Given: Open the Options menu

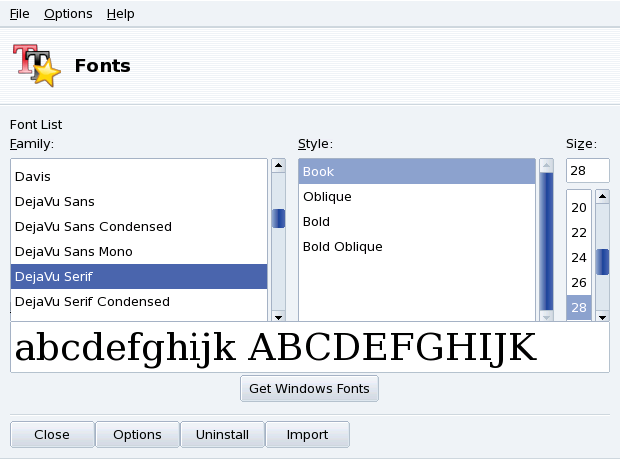Looking at the screenshot, I should (68, 14).
